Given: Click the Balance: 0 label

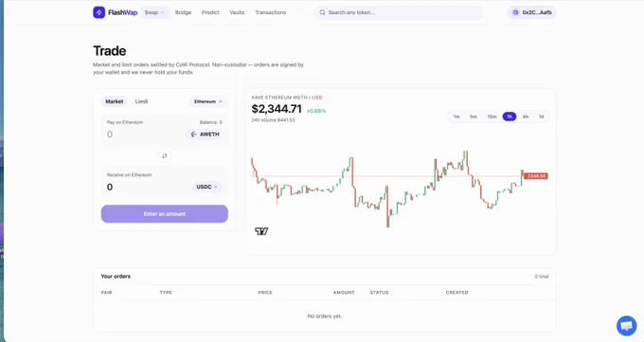Looking at the screenshot, I should click(210, 122).
